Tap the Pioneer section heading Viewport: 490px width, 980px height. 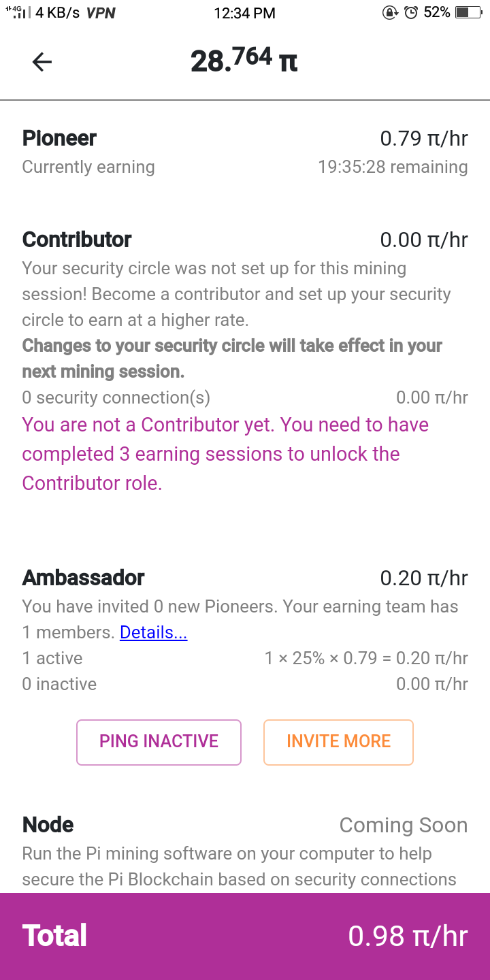[x=60, y=138]
